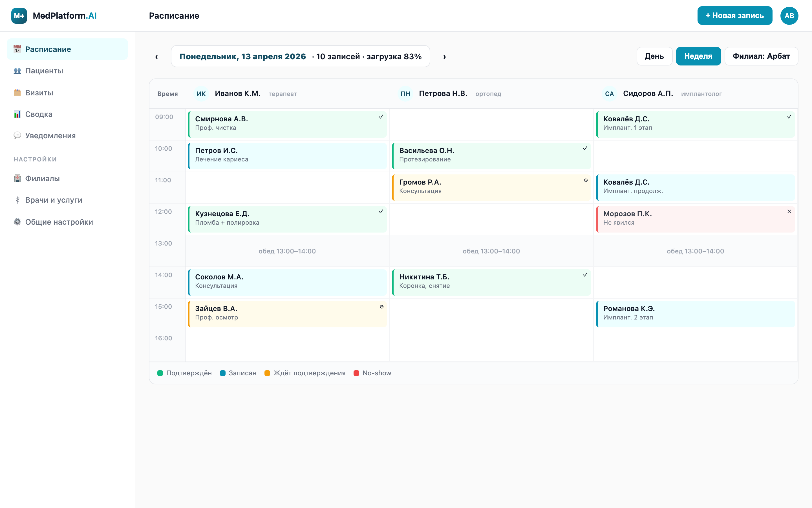Click the Коронка, снятие service text
This screenshot has width=812, height=508.
point(424,286)
